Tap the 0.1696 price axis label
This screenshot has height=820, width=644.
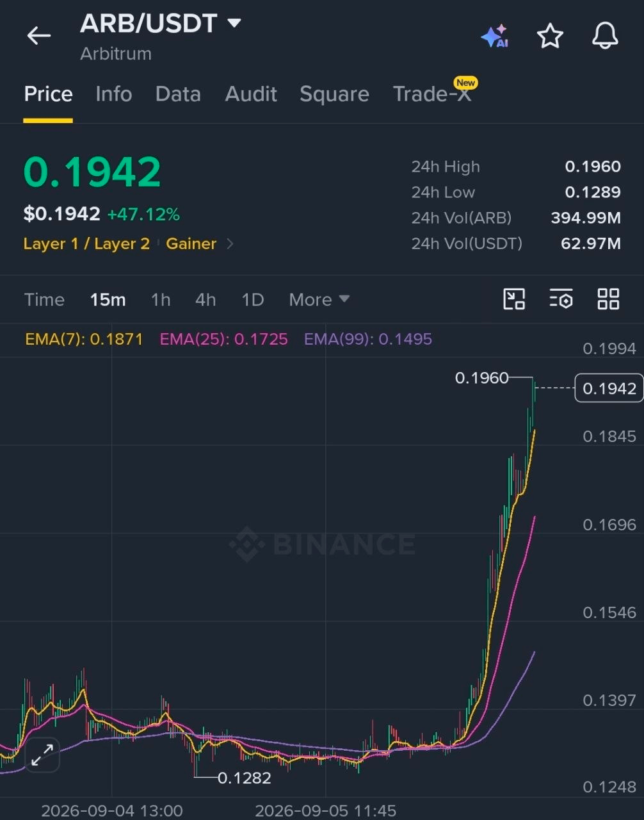click(x=609, y=525)
